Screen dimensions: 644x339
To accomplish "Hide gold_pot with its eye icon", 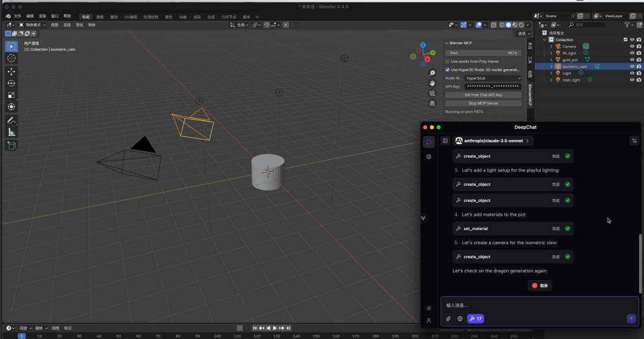I will pyautogui.click(x=632, y=60).
